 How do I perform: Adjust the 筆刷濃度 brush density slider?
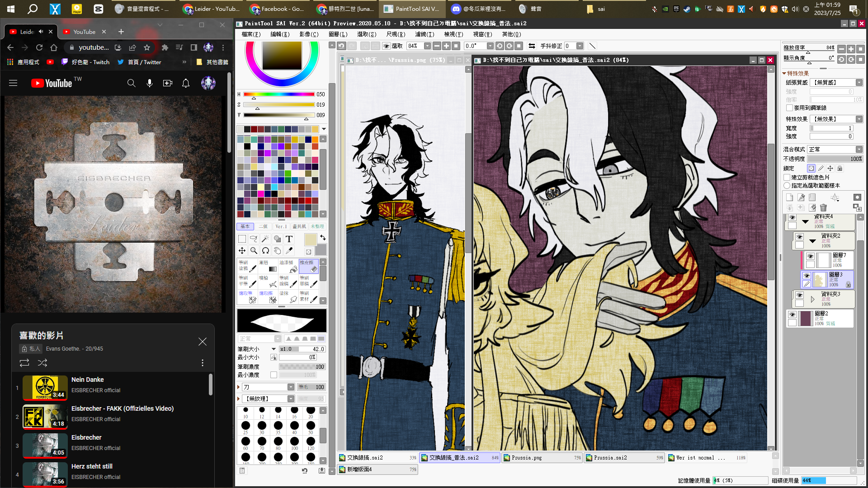[x=302, y=367]
